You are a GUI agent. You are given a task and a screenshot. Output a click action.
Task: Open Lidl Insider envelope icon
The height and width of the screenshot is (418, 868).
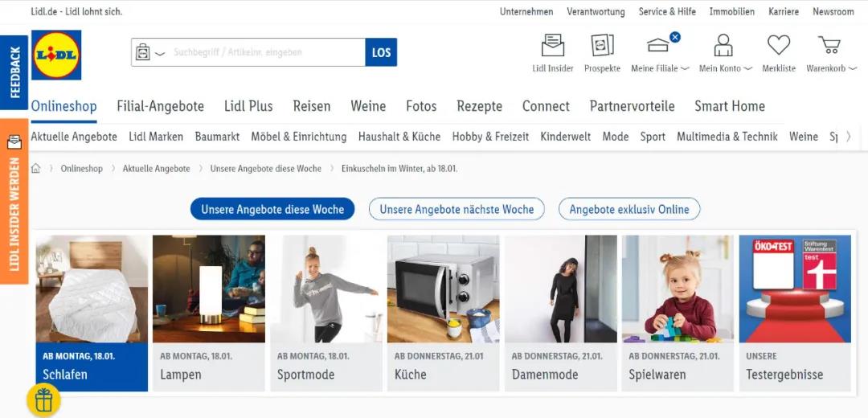[552, 45]
